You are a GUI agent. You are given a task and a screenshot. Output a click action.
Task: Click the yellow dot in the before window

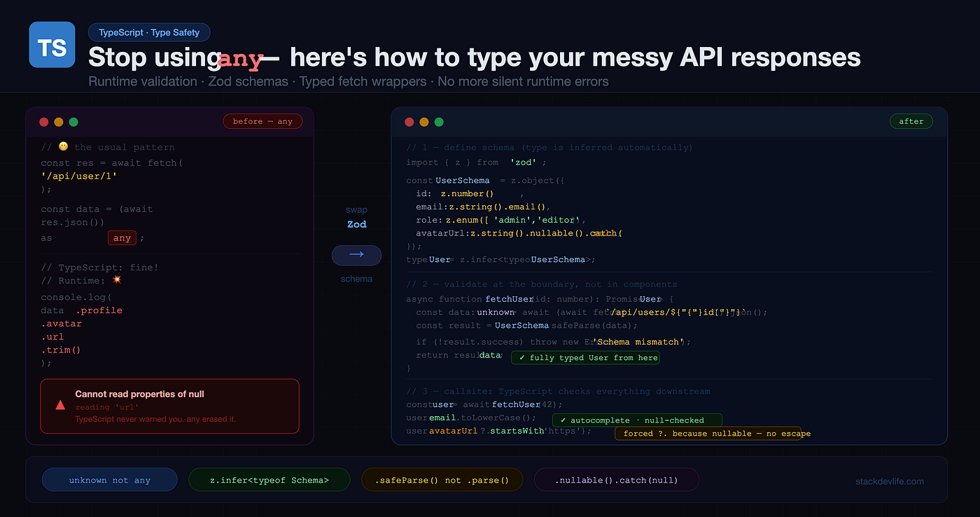click(x=59, y=122)
